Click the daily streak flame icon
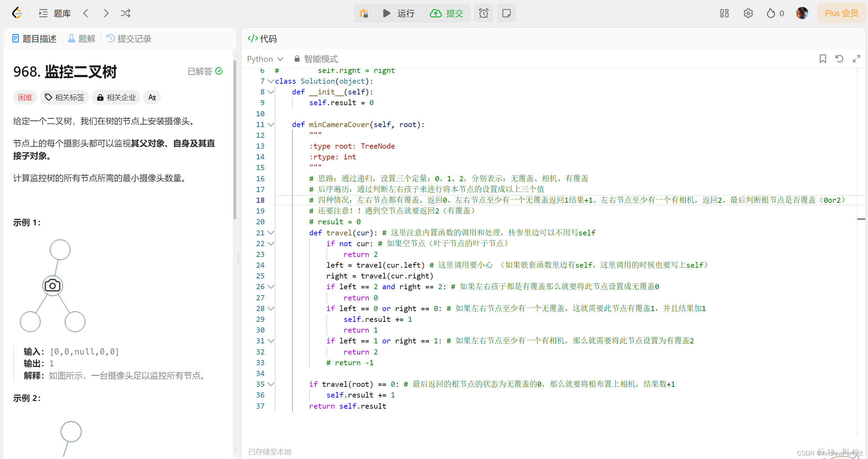Image resolution: width=868 pixels, height=459 pixels. 771,13
